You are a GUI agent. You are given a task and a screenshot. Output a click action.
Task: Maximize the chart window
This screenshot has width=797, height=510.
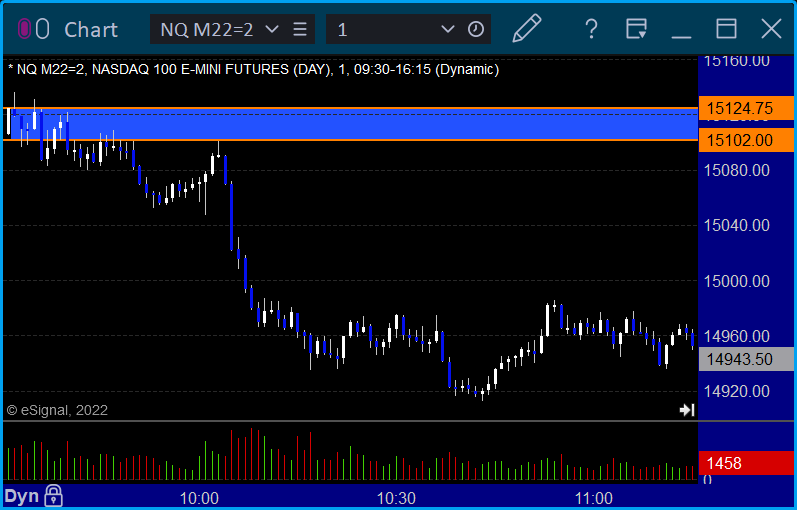726,29
